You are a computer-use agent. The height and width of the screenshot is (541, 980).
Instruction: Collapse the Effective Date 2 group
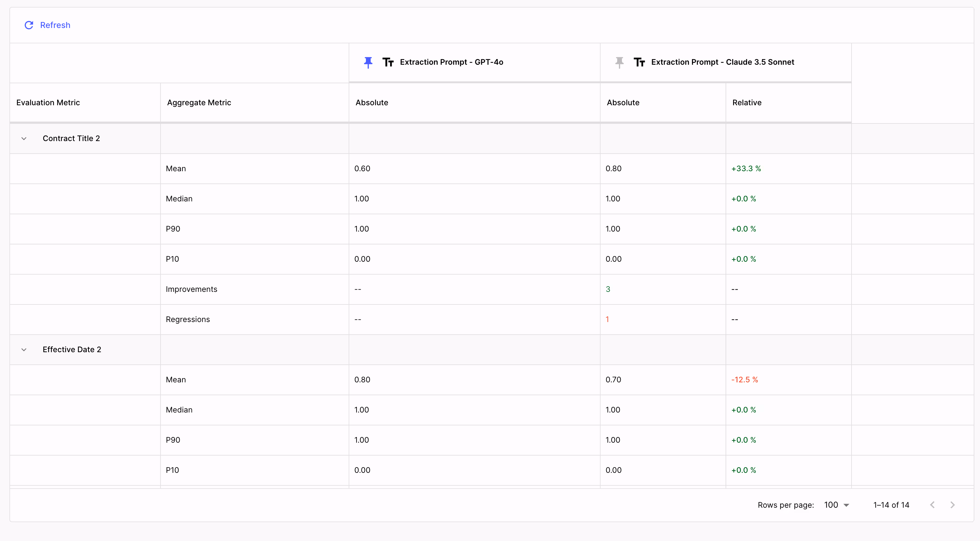24,350
